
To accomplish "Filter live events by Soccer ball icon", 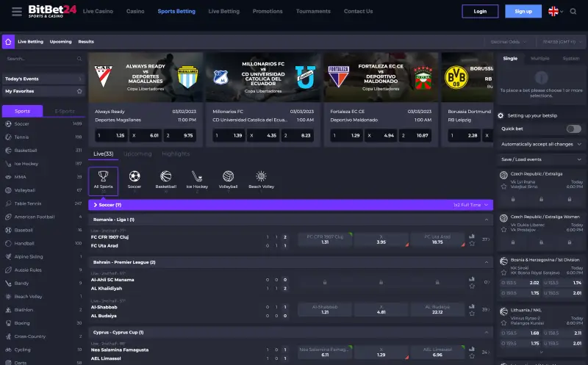I will tap(135, 176).
